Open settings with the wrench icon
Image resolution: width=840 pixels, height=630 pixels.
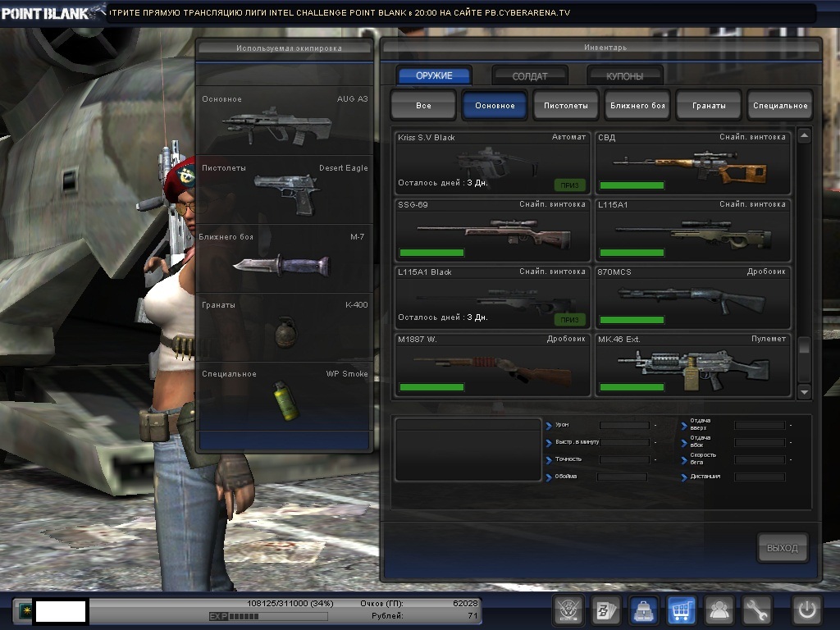[x=757, y=610]
